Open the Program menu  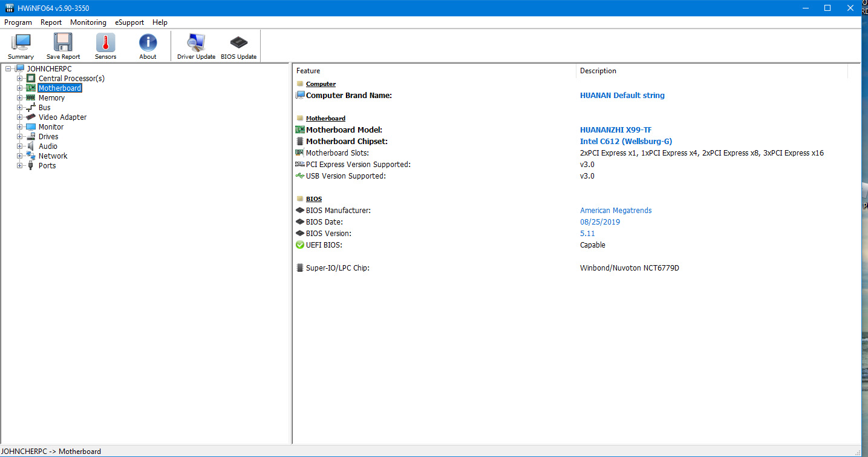[x=18, y=22]
